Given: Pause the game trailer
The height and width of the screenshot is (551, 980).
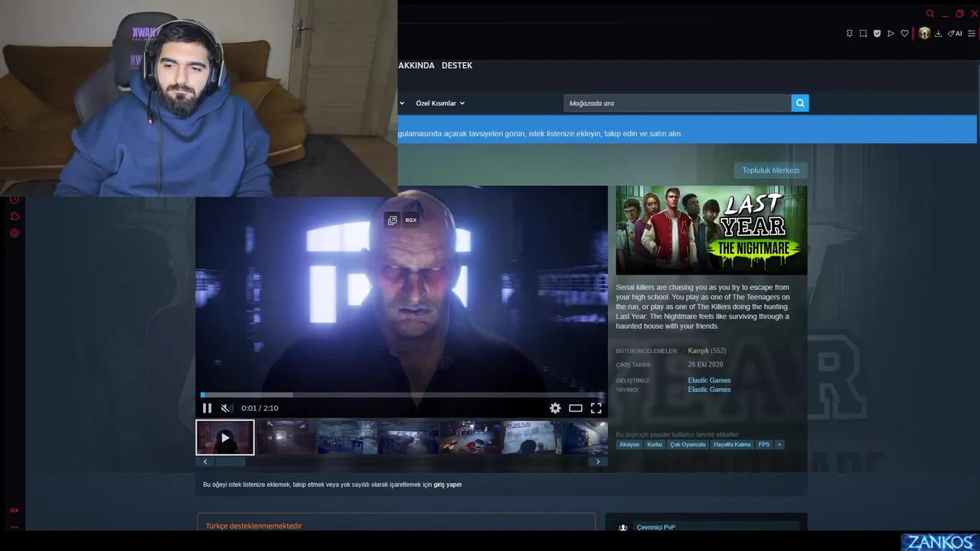Looking at the screenshot, I should pos(207,408).
